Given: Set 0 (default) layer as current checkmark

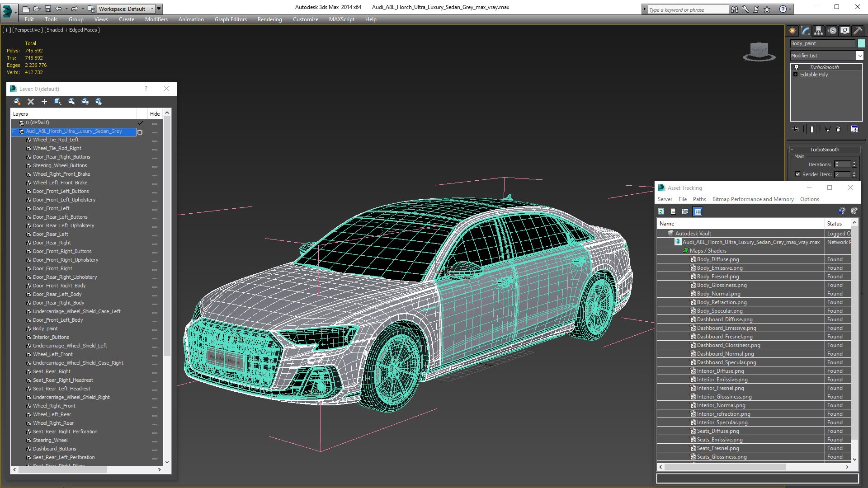Looking at the screenshot, I should click(x=140, y=123).
